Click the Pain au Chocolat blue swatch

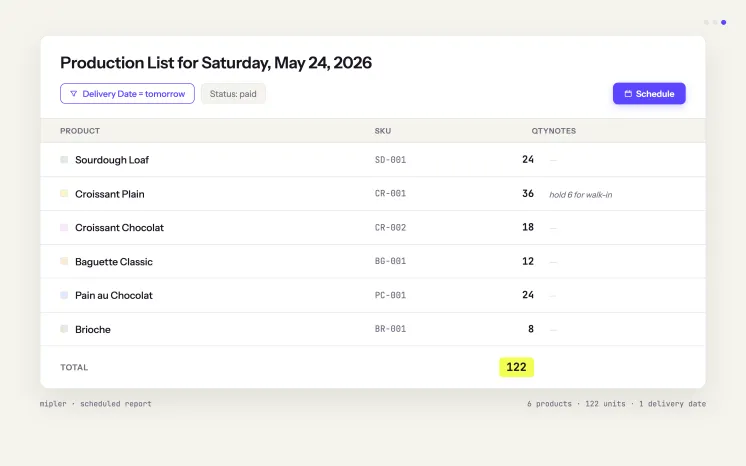(64, 295)
